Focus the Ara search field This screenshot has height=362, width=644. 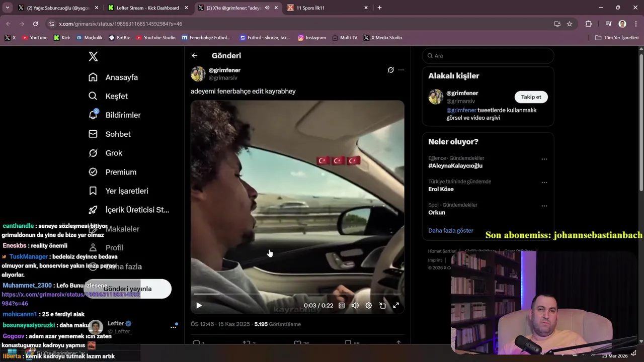tap(488, 56)
